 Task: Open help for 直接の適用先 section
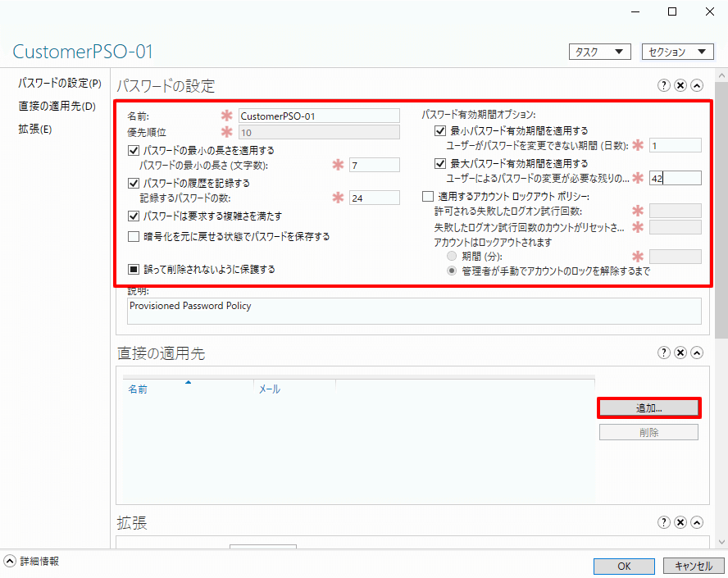pyautogui.click(x=664, y=353)
